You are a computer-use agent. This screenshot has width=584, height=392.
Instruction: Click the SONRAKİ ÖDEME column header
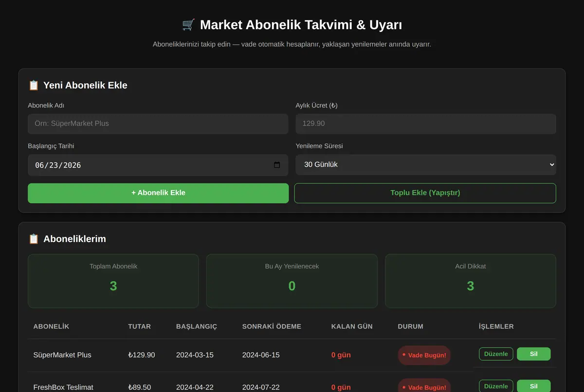tap(272, 326)
